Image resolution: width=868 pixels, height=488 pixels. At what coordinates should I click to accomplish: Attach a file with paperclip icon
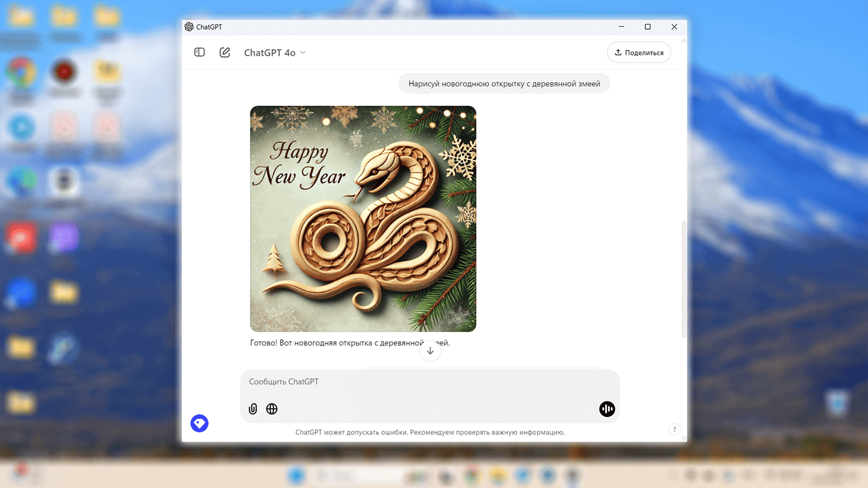coord(253,409)
